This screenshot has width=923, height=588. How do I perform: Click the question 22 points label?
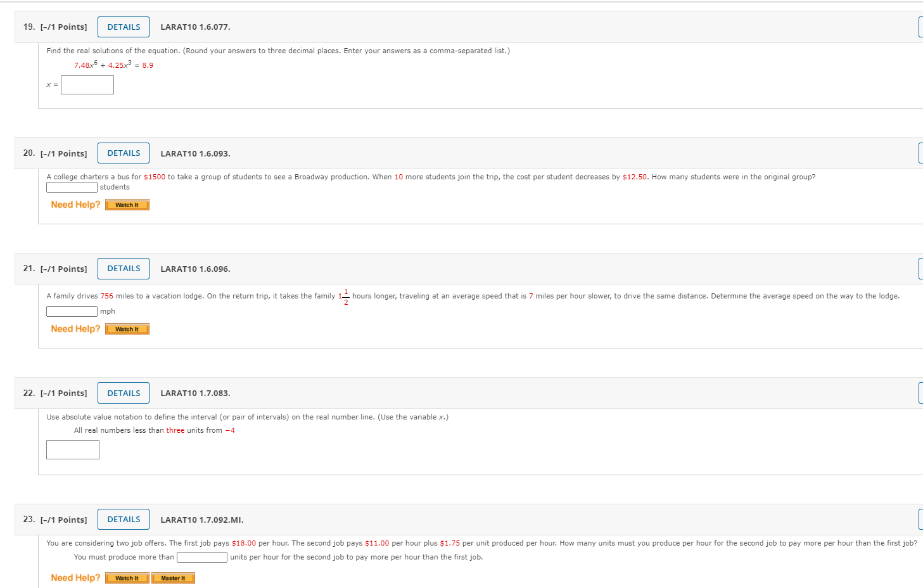click(63, 393)
